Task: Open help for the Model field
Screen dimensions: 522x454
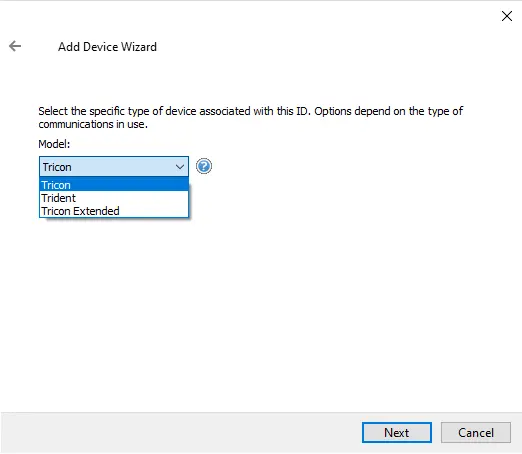Action: [x=204, y=166]
